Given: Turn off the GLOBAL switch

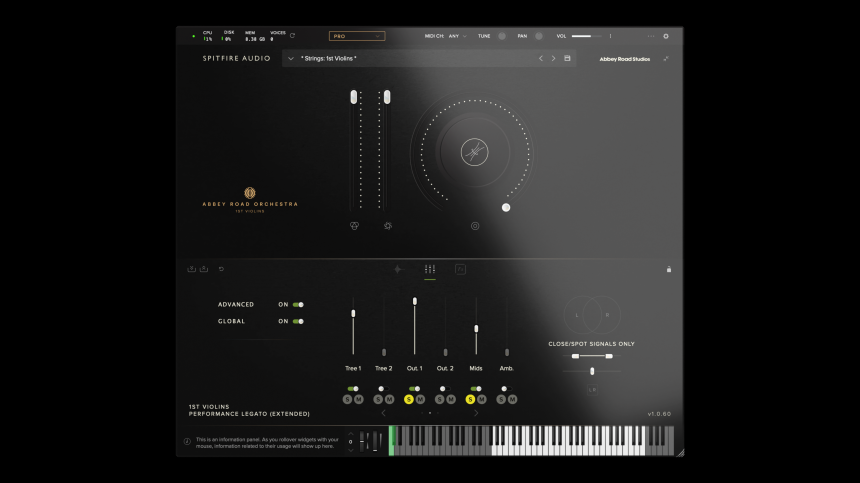Looking at the screenshot, I should tap(298, 321).
